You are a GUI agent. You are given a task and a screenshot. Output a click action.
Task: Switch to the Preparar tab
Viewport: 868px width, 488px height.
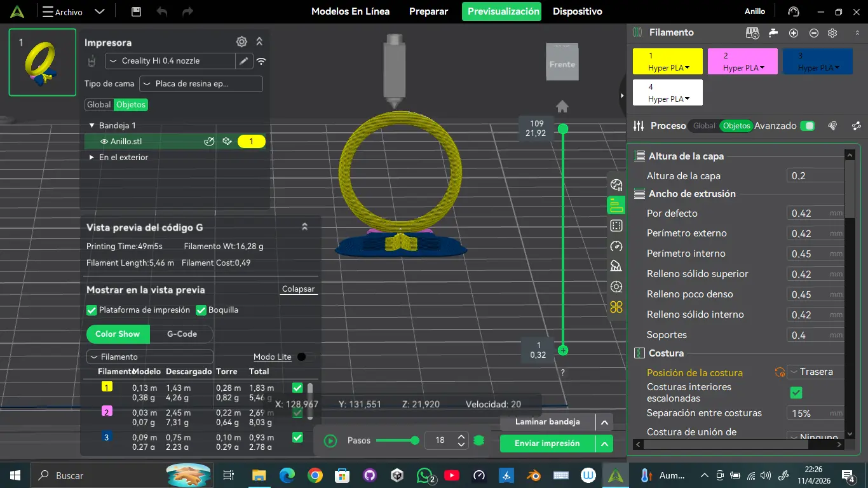pos(428,11)
